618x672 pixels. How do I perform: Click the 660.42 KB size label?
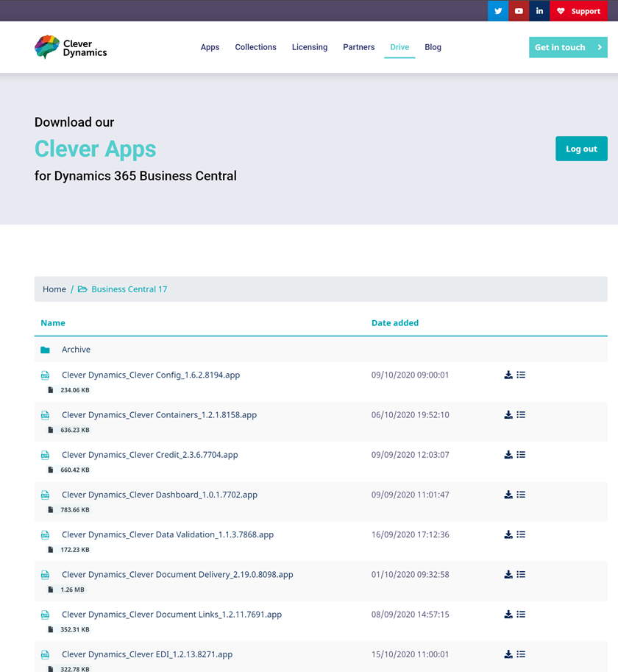click(75, 470)
